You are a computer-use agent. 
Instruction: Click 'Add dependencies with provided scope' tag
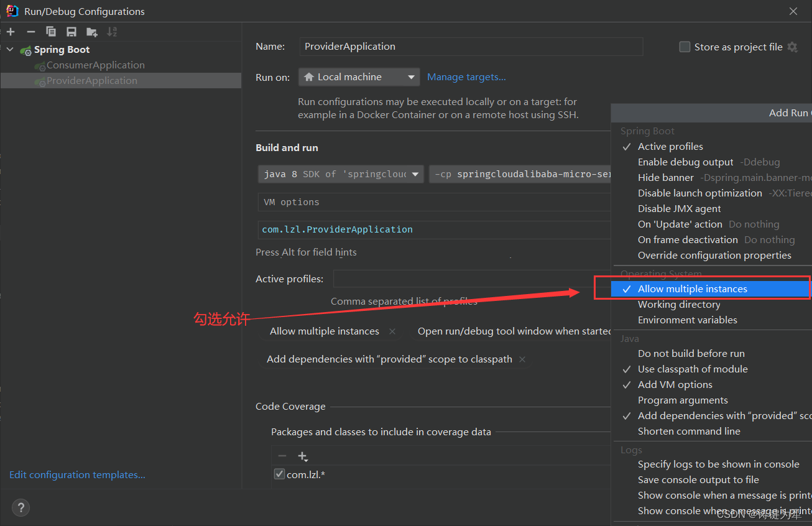(x=389, y=359)
